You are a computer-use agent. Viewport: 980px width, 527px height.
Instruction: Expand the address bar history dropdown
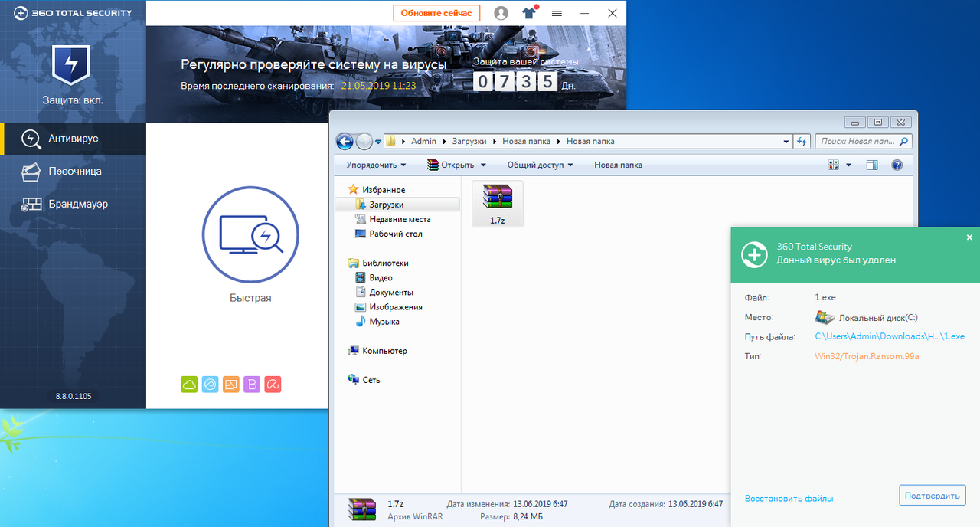coord(786,141)
